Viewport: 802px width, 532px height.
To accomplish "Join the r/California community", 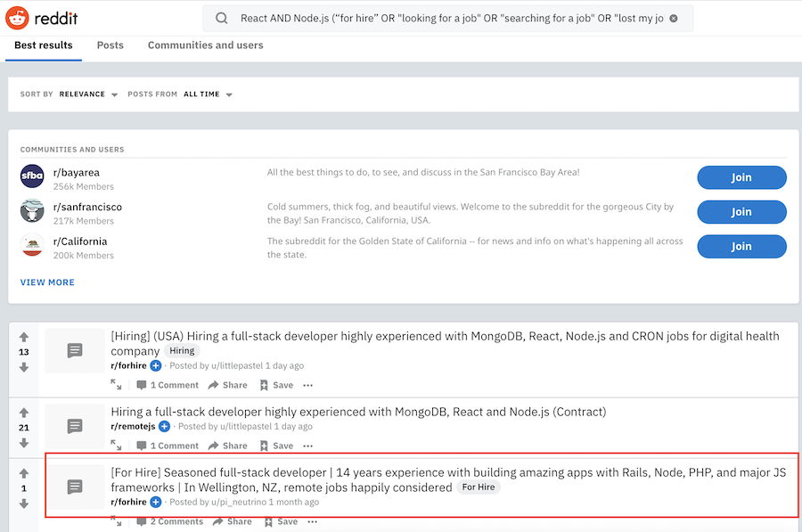I will tap(741, 246).
